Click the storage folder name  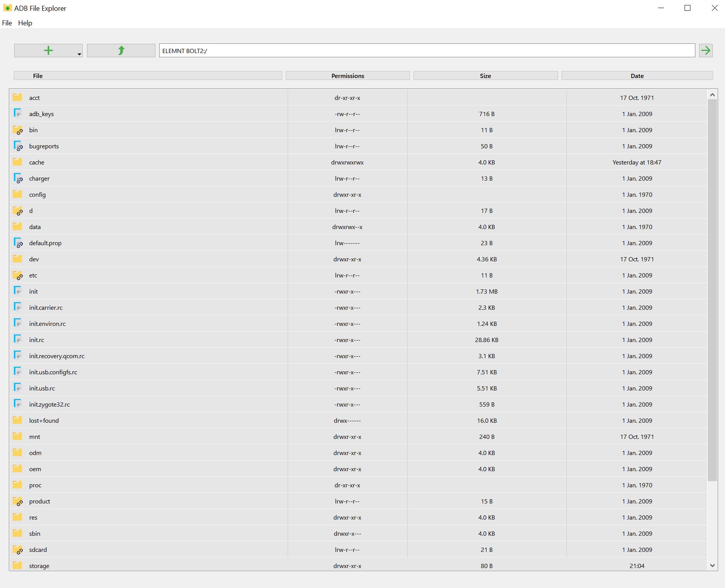click(x=39, y=566)
